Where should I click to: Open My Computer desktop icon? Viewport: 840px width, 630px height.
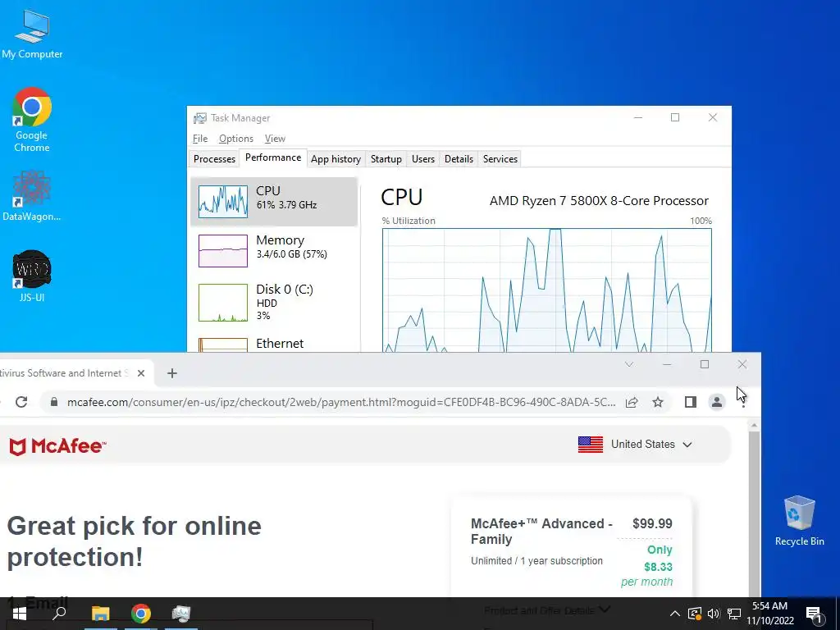point(32,33)
